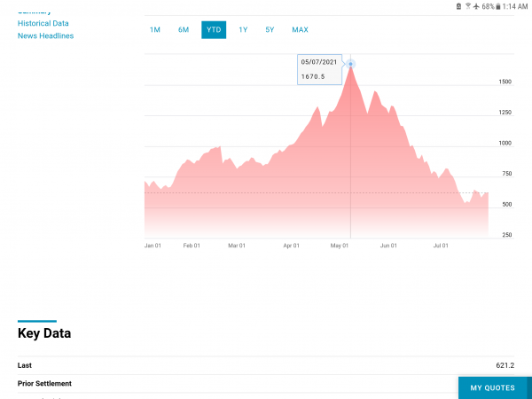Tap the battery saver icon in status bar
Screen dimensions: 532x399
(458, 6)
